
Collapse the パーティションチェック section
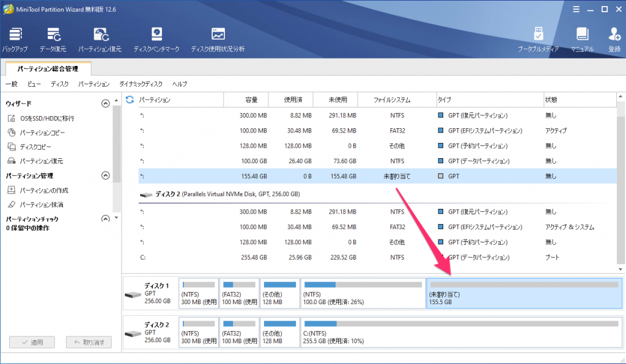[x=105, y=219]
